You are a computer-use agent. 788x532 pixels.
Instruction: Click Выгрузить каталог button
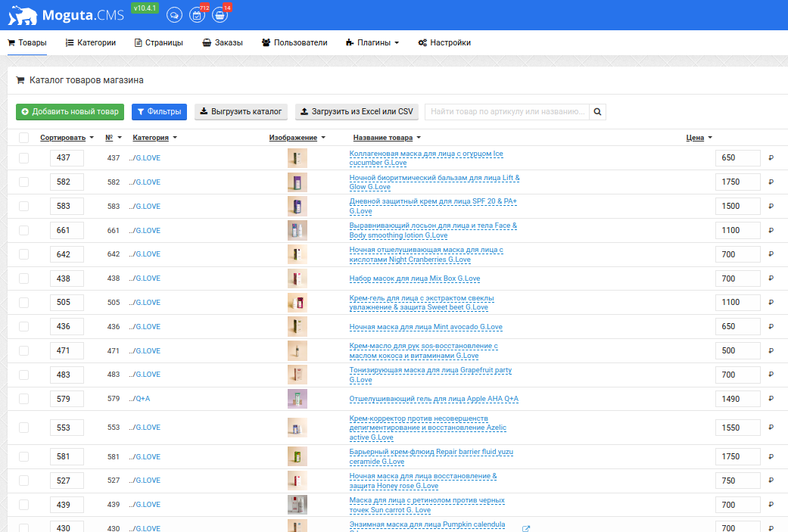tap(241, 111)
